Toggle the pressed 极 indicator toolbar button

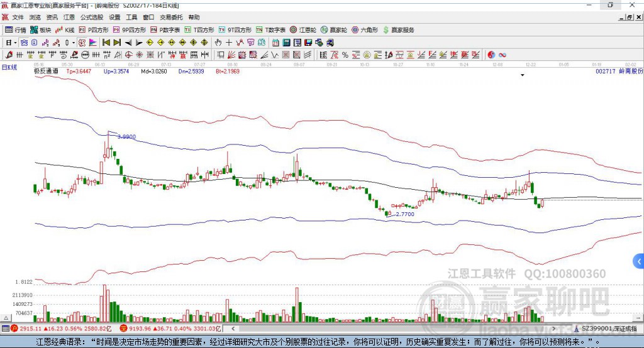coord(82,43)
